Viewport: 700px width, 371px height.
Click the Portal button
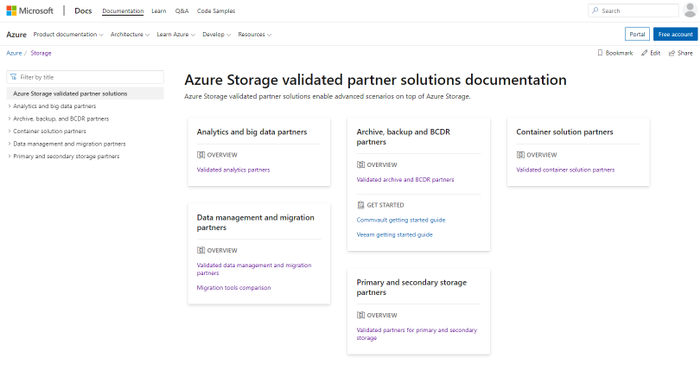[x=637, y=34]
